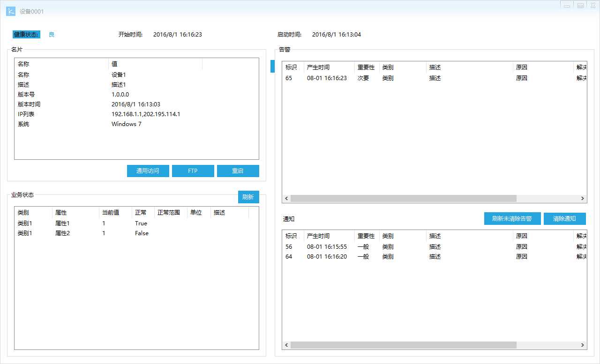This screenshot has width=600, height=364.
Task: Select the 系统 Windows 7 row
Action: [136, 124]
